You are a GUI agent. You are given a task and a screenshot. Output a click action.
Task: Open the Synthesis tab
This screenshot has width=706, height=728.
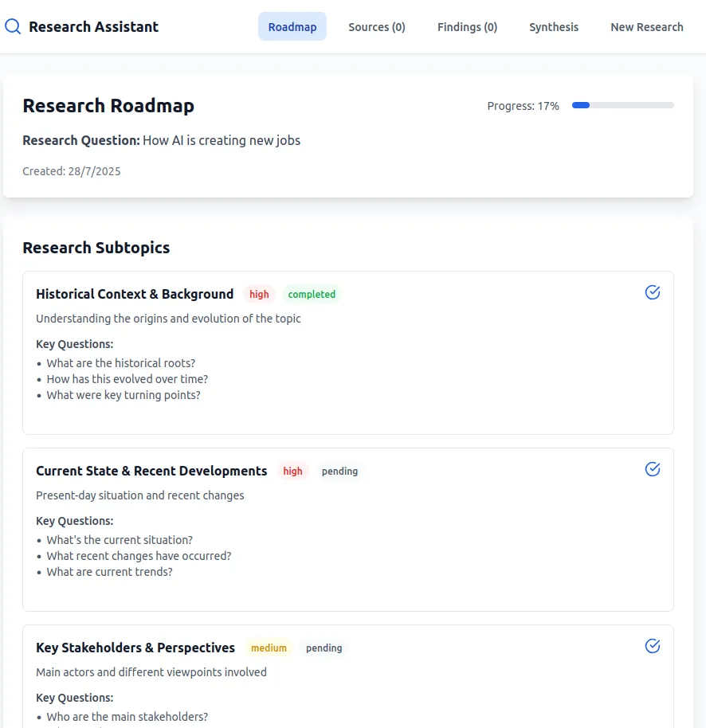click(x=554, y=27)
